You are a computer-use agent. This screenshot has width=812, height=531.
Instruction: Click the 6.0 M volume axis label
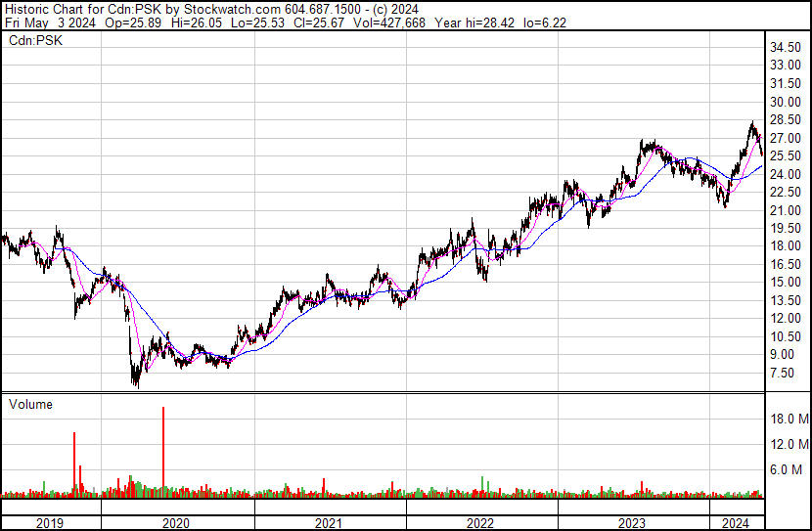click(786, 469)
